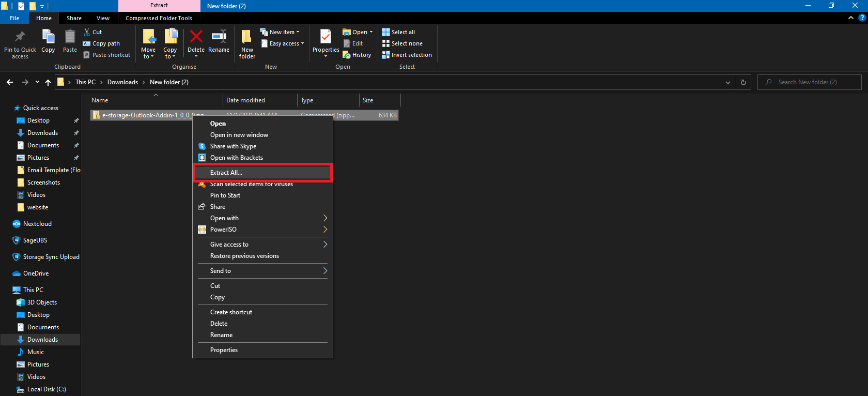The height and width of the screenshot is (396, 868).
Task: Refresh the current folder view
Action: [x=743, y=82]
